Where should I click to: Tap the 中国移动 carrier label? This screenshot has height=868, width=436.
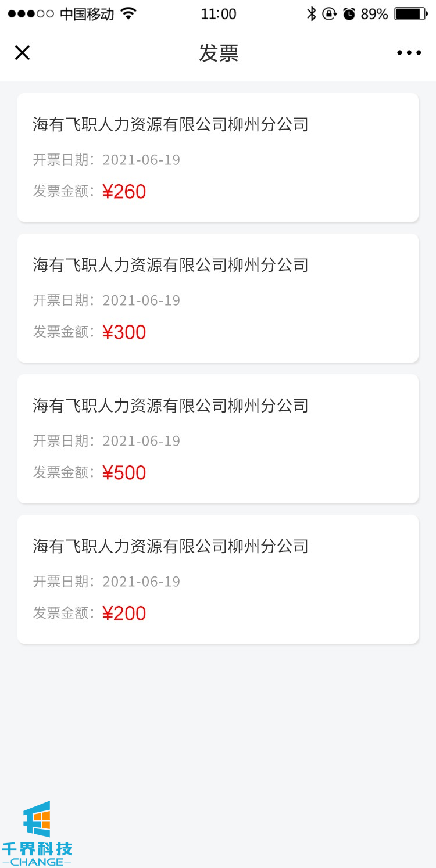(x=87, y=14)
